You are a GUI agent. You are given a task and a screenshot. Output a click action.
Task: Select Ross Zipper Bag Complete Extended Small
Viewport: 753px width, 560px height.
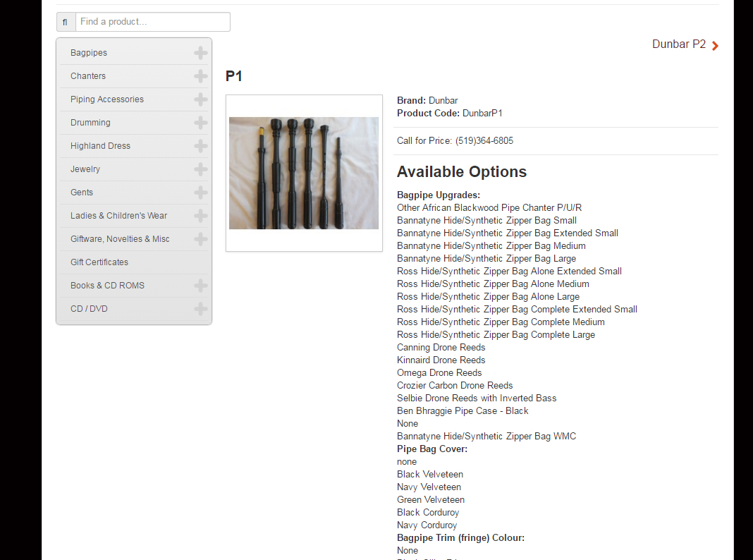[518, 310]
